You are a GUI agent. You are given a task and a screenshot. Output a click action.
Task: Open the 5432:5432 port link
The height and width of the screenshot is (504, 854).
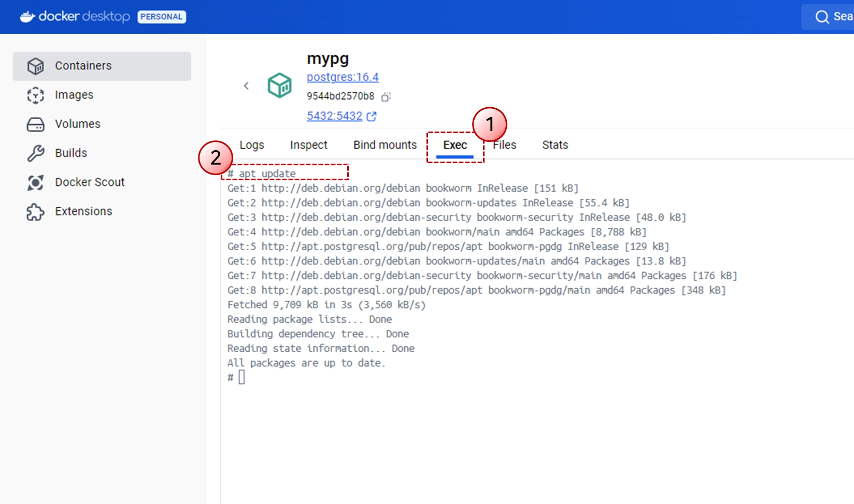tap(335, 116)
